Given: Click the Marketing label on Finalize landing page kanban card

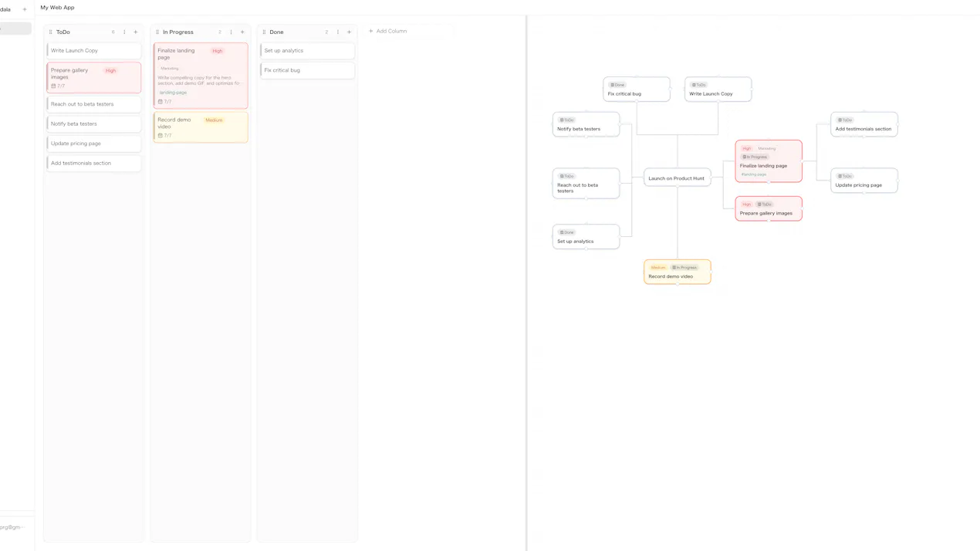Looking at the screenshot, I should [170, 69].
